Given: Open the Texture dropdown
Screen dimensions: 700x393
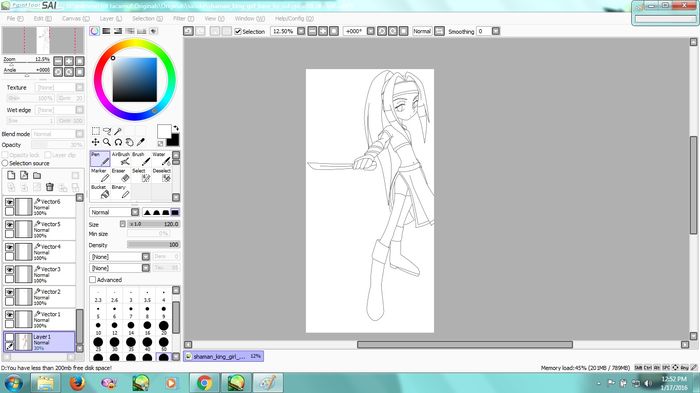Looking at the screenshot, I should [79, 87].
